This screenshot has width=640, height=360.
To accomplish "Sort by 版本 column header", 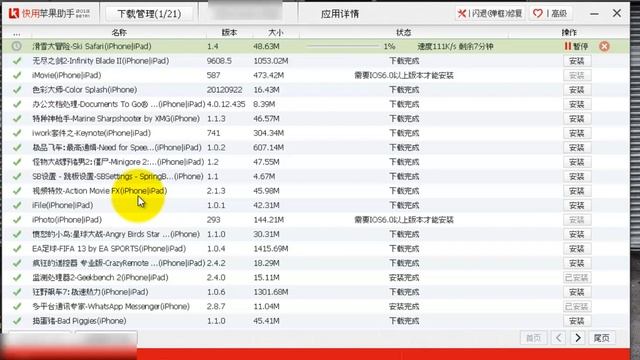I will click(229, 33).
